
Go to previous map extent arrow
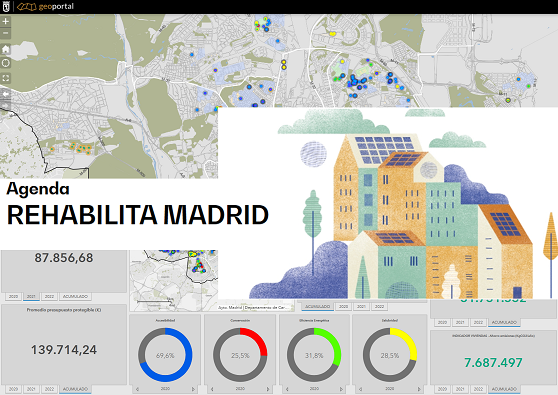[x=6, y=94]
